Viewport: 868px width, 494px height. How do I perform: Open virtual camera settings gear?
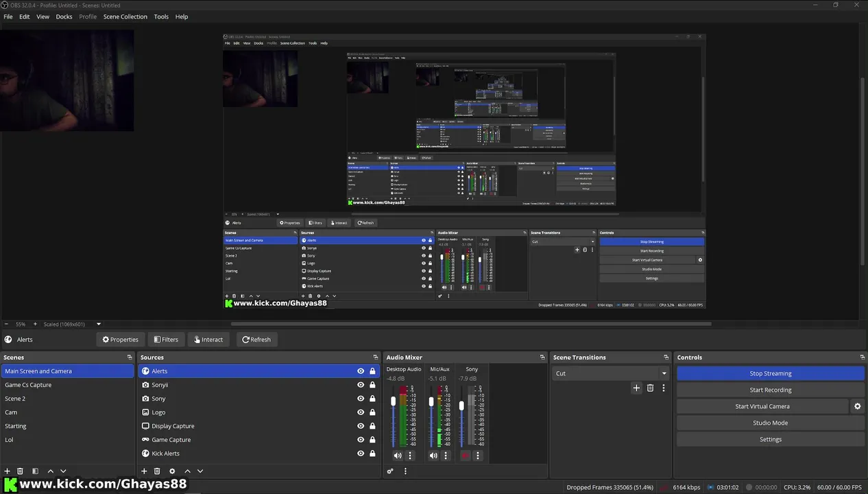coord(857,406)
